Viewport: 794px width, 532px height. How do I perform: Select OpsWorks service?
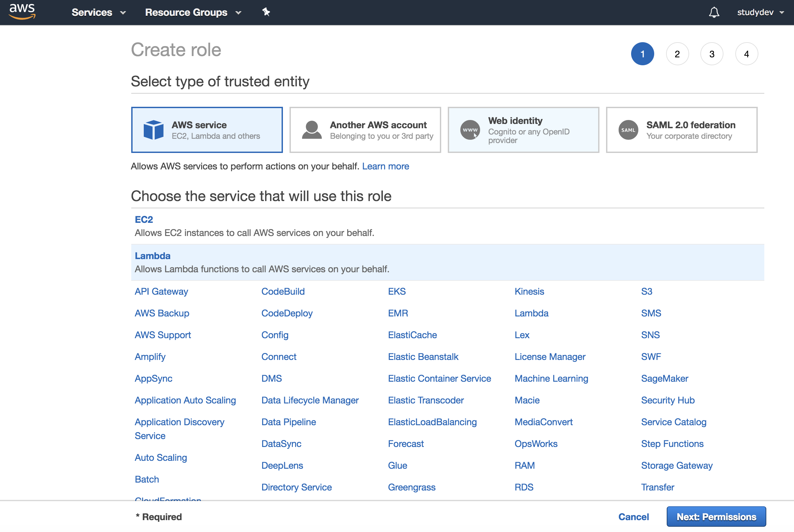pyautogui.click(x=536, y=443)
